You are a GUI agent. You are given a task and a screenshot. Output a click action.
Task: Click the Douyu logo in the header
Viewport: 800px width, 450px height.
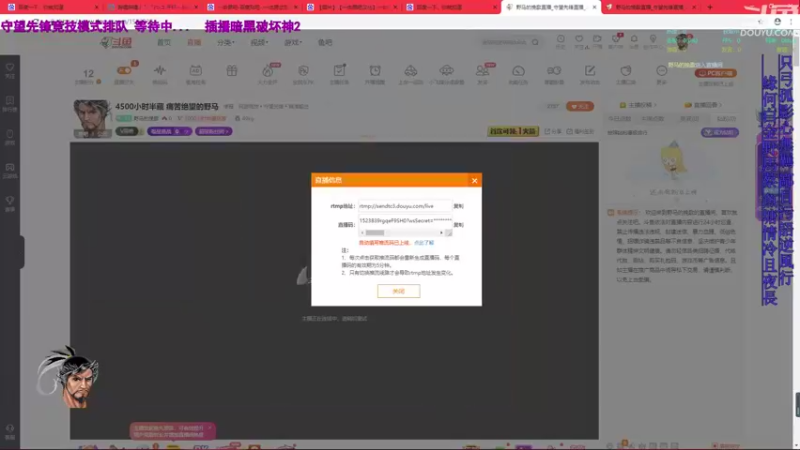[116, 42]
